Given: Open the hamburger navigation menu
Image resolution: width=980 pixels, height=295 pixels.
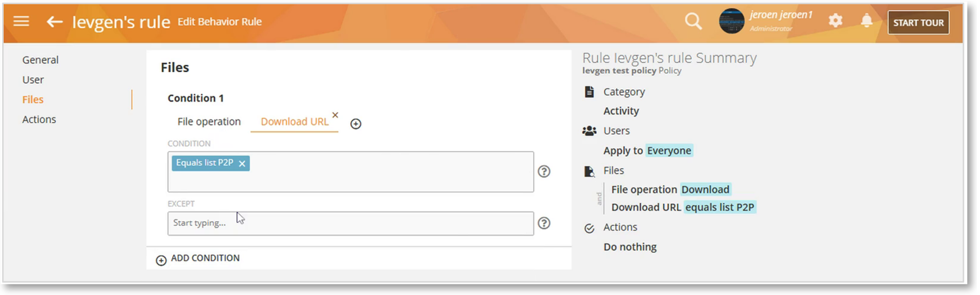Looking at the screenshot, I should [x=21, y=22].
